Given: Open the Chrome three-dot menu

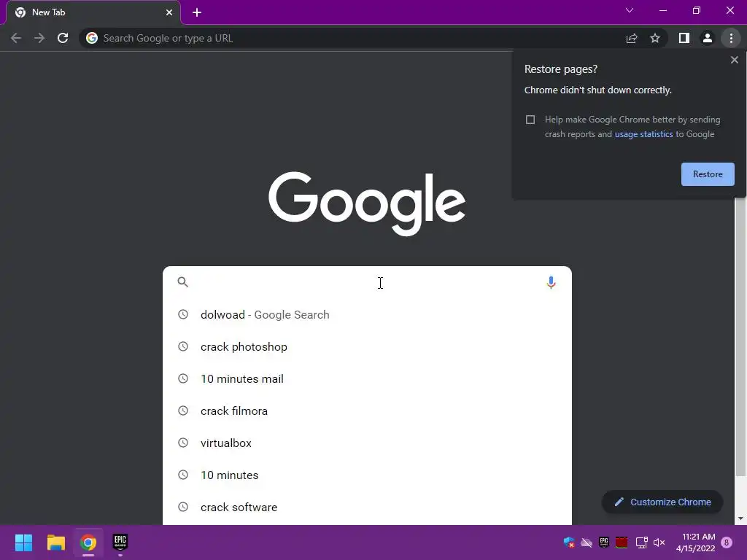Looking at the screenshot, I should coord(731,38).
